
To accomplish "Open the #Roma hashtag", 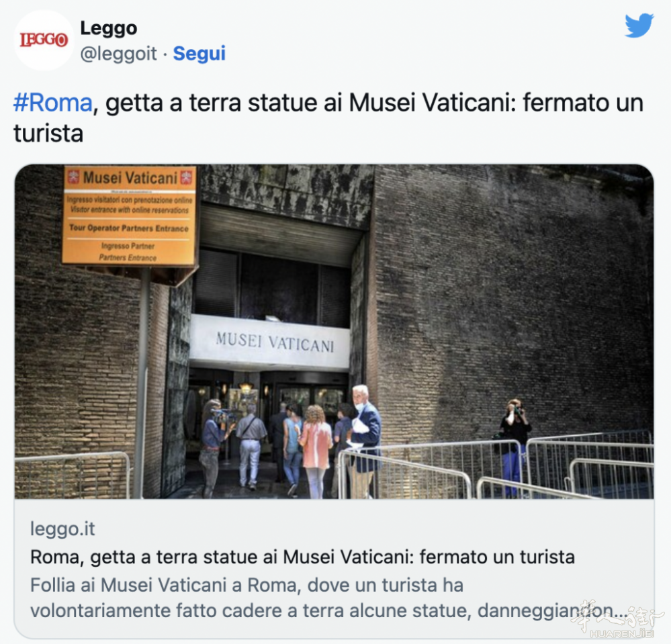I will [53, 103].
